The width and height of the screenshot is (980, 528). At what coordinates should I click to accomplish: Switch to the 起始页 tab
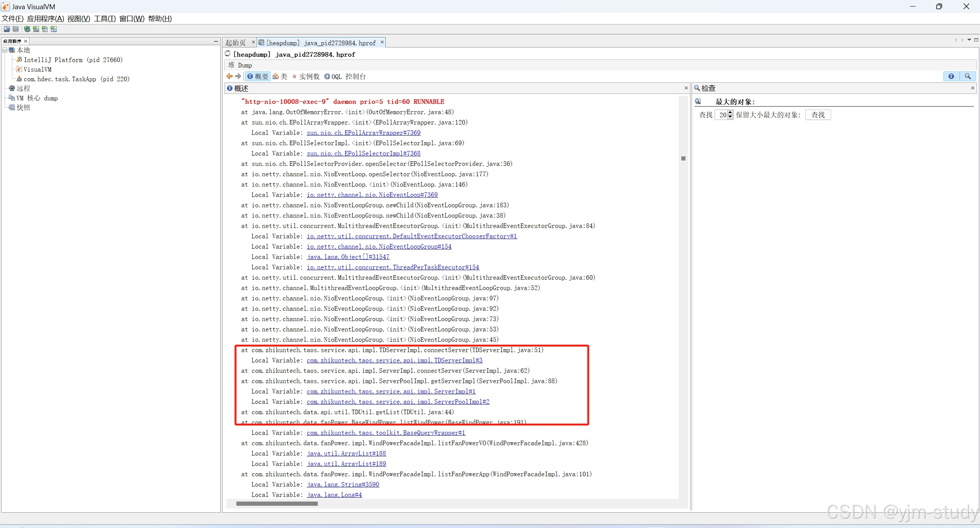coord(236,43)
